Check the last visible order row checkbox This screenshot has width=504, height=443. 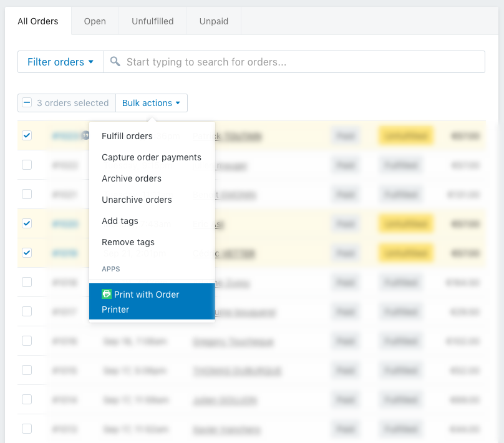(27, 429)
